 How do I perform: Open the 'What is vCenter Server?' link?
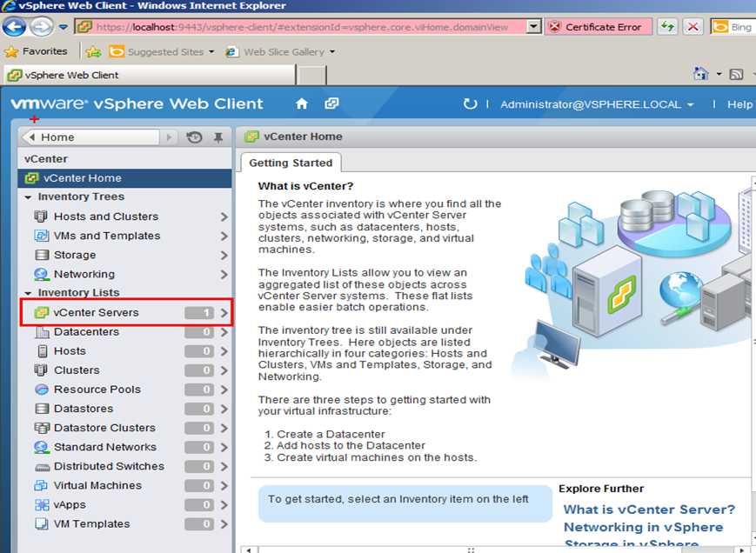coord(649,510)
